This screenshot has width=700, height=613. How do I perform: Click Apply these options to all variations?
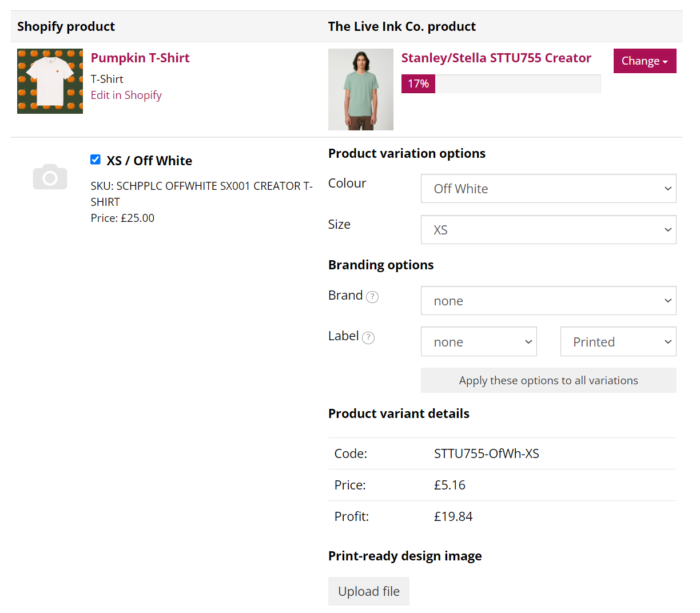coord(548,380)
